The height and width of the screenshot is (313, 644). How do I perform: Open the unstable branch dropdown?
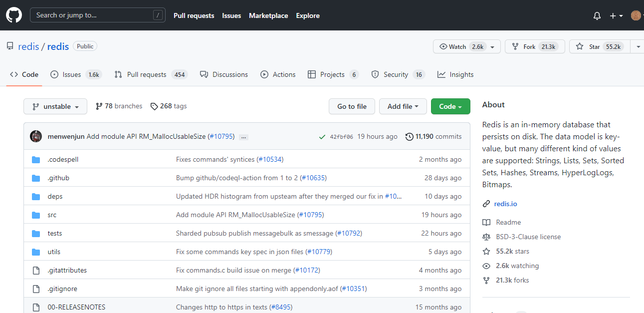click(55, 106)
